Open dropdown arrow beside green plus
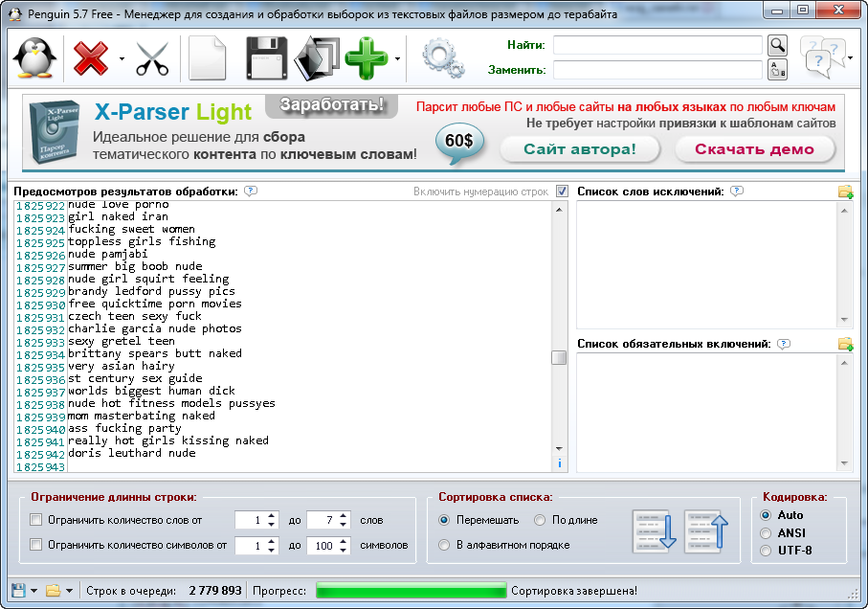The height and width of the screenshot is (609, 868). point(397,58)
